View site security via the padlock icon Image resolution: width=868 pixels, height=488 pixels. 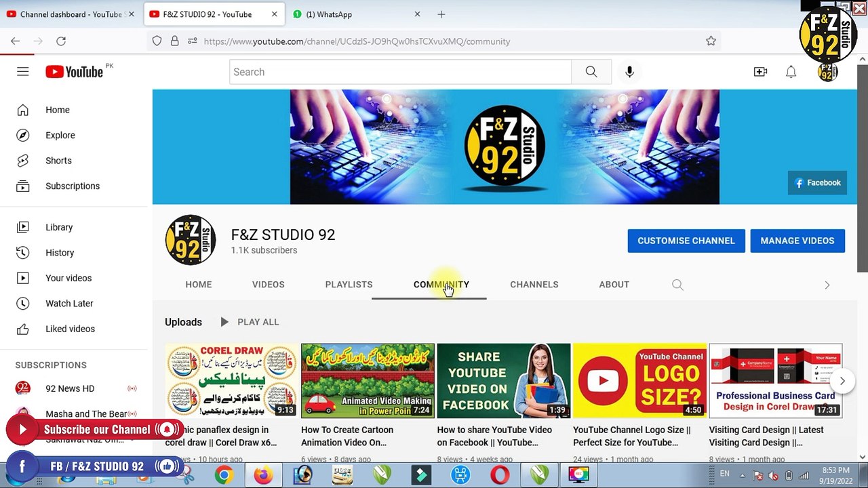tap(175, 41)
